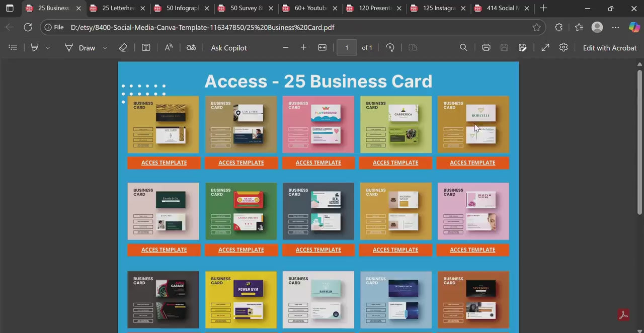Screen dimensions: 644x333
Task: Rotate the PDF page
Action: pyautogui.click(x=390, y=47)
